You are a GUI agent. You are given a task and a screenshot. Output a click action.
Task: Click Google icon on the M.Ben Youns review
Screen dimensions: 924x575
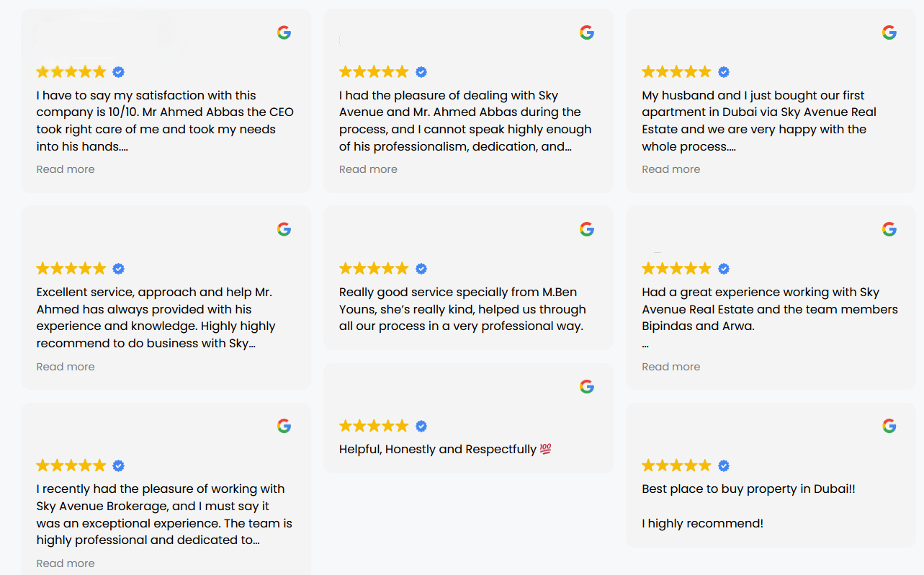(587, 229)
